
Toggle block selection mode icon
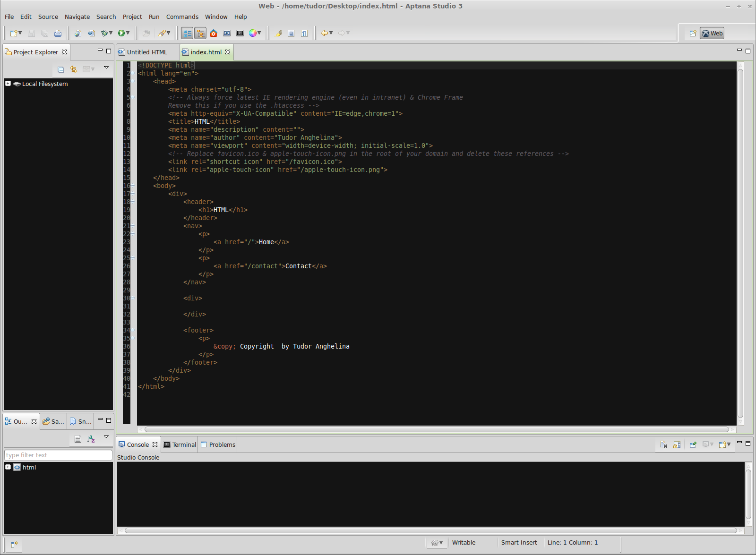click(x=291, y=33)
